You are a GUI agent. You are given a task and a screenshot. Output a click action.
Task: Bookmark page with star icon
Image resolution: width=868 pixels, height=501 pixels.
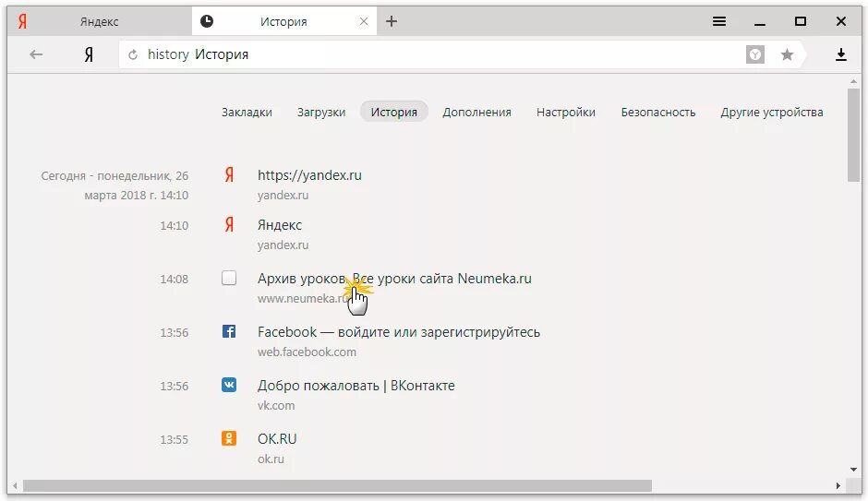pos(787,54)
